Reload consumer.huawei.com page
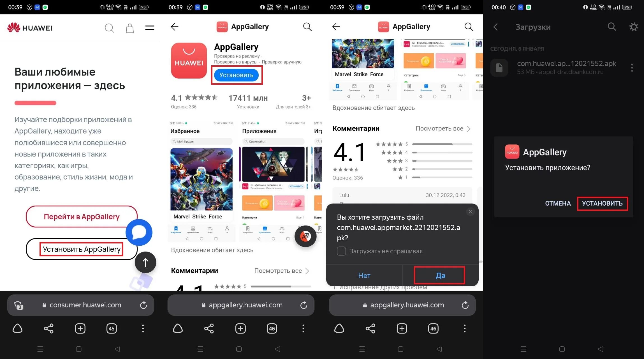Screen dimensions: 644x359 [x=143, y=305]
